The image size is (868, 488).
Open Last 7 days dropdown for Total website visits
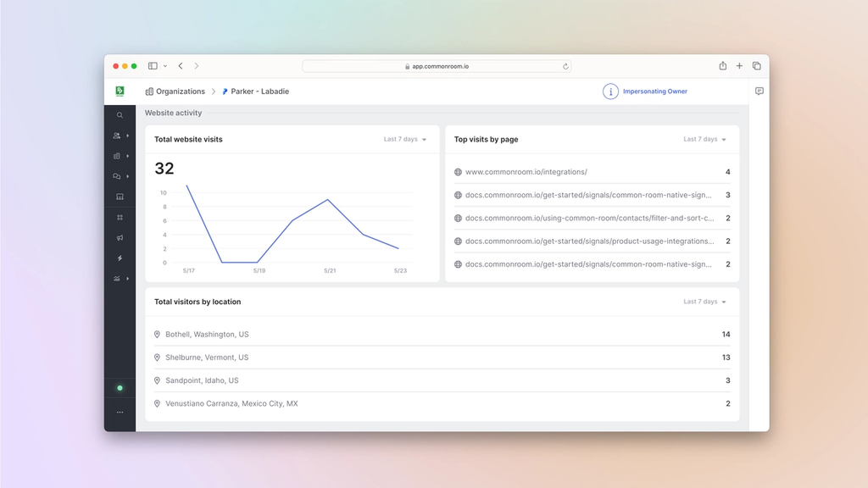point(404,140)
